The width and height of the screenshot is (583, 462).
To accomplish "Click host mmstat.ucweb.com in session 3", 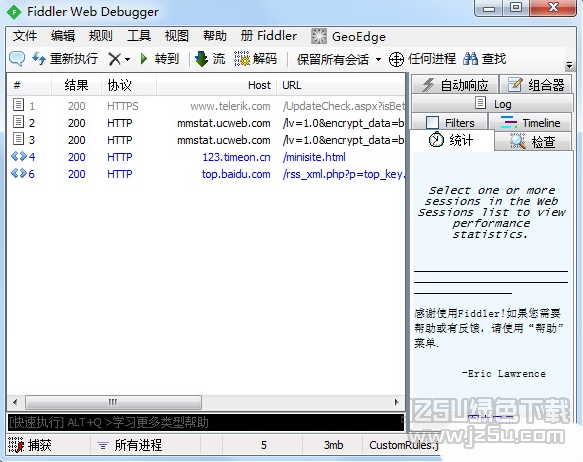I will click(223, 140).
